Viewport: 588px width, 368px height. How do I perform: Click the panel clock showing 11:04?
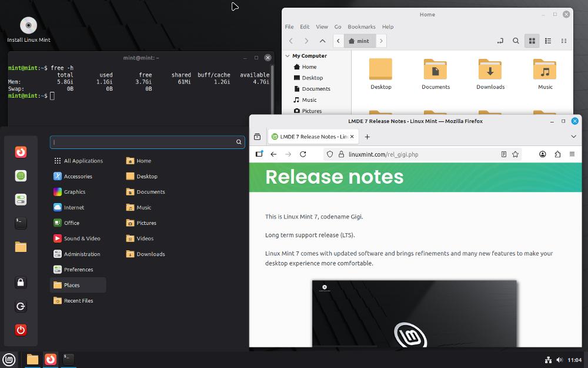pyautogui.click(x=574, y=360)
